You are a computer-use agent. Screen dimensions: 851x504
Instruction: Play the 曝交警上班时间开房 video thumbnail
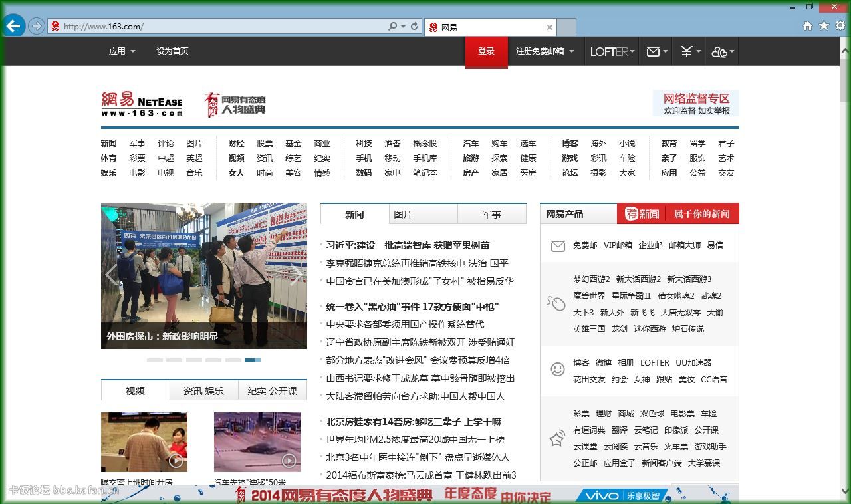144,442
